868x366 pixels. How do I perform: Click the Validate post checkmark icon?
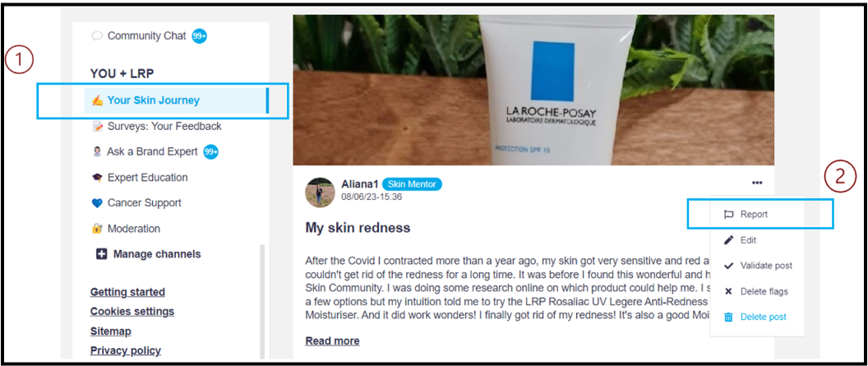(x=728, y=266)
